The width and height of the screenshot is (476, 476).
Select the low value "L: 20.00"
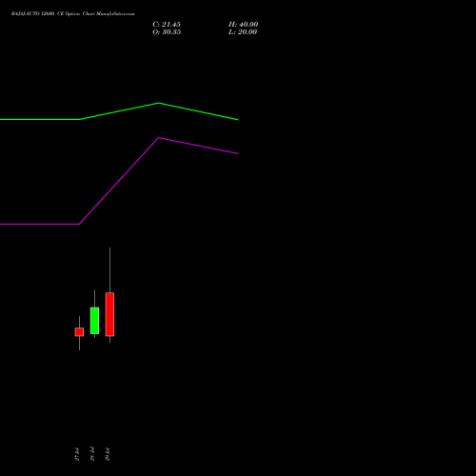point(243,32)
